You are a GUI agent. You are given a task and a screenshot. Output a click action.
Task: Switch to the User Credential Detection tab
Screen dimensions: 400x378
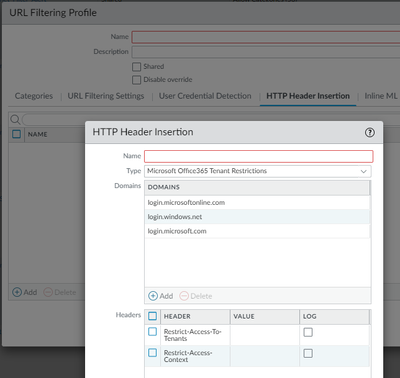pos(205,96)
